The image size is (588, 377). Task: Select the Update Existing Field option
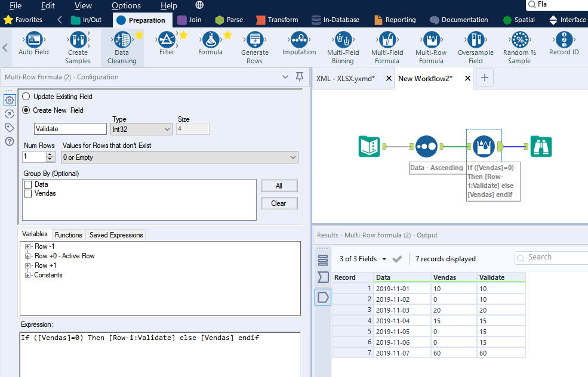coord(26,96)
